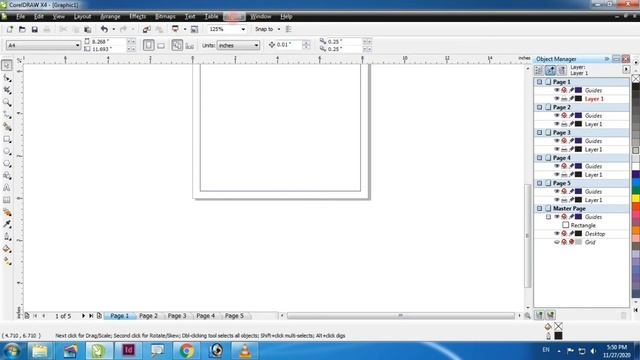
Task: Open the Bitmaps menu
Action: [165, 17]
